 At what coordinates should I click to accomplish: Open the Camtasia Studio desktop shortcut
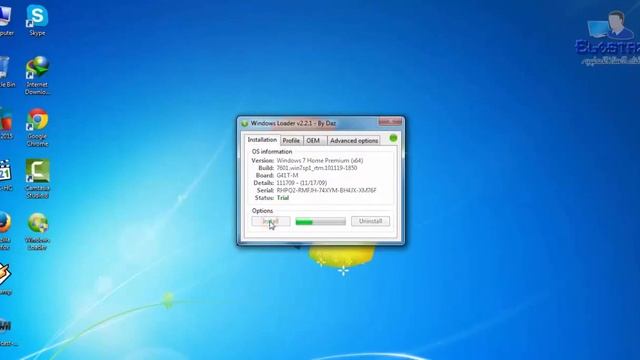point(37,179)
